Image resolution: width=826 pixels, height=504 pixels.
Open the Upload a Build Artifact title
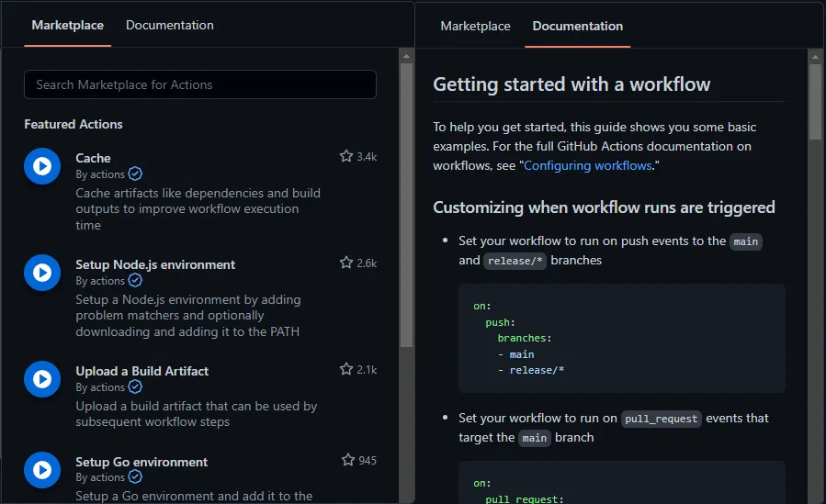(x=142, y=372)
